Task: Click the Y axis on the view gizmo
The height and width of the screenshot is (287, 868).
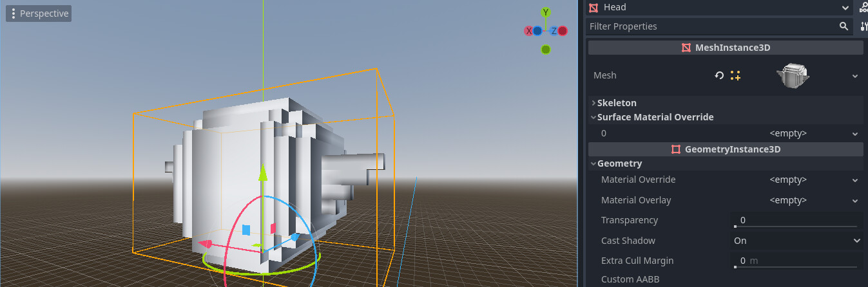Action: tap(546, 12)
